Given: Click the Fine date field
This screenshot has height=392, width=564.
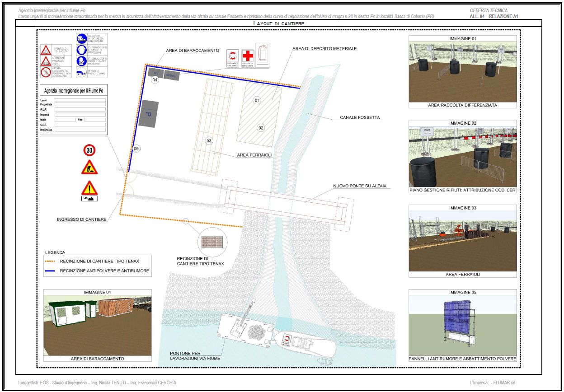Looking at the screenshot, I should pyautogui.click(x=95, y=120).
